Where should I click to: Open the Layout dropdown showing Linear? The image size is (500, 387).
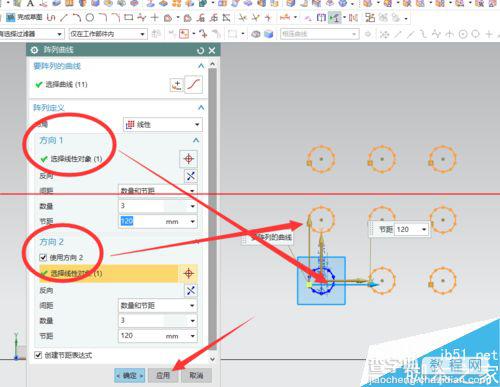pyautogui.click(x=163, y=125)
